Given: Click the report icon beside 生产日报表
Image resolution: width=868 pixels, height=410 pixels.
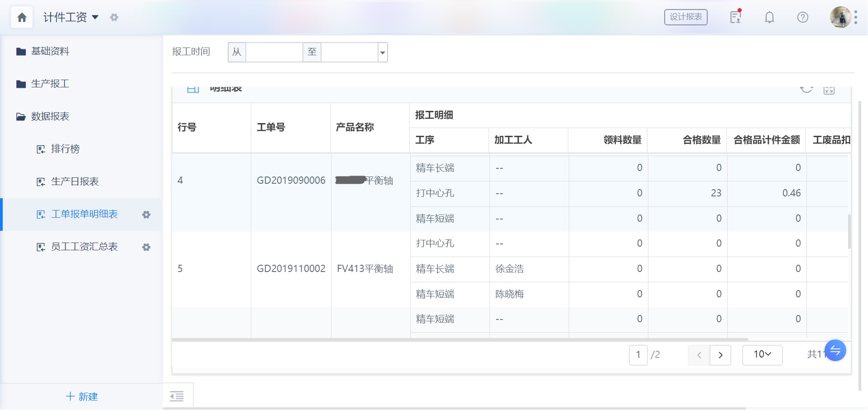Looking at the screenshot, I should coord(41,182).
